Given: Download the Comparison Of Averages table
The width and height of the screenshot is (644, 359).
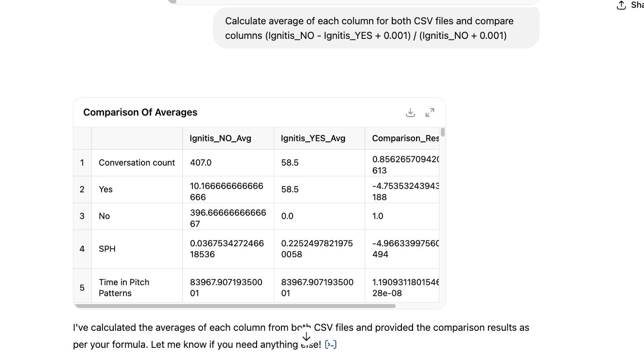Looking at the screenshot, I should 410,113.
